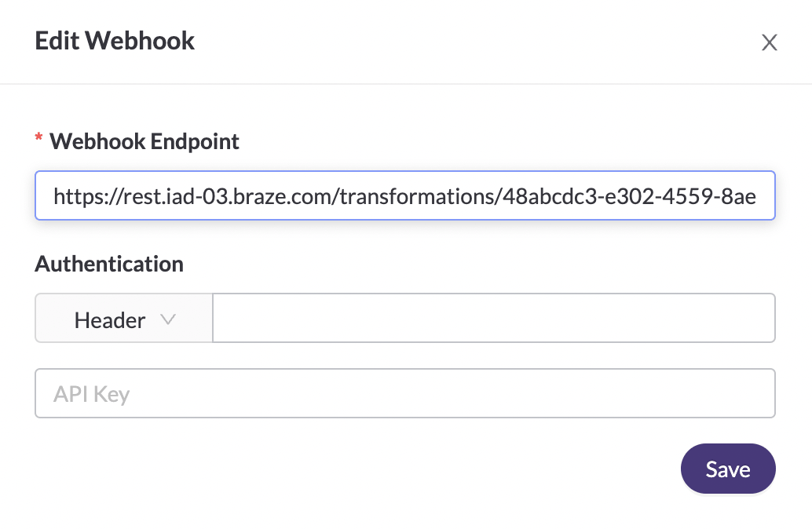The width and height of the screenshot is (812, 529).
Task: Focus the API Key input field
Action: tap(404, 393)
